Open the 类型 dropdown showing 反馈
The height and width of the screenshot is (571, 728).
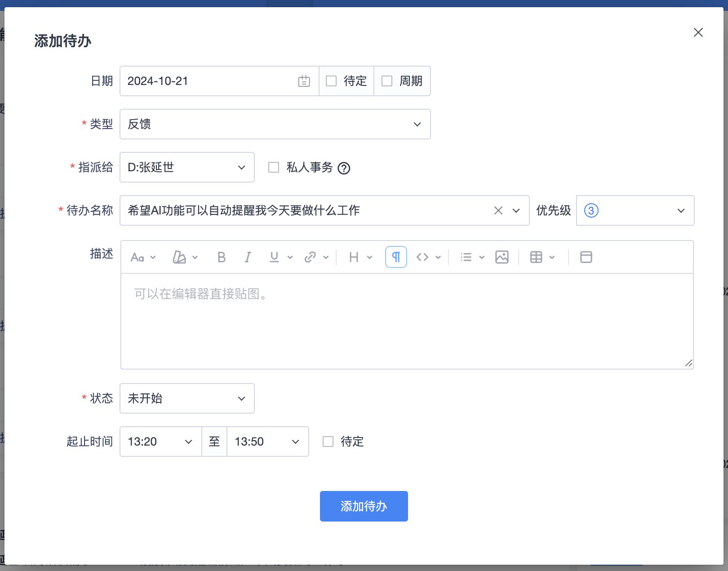[x=275, y=124]
